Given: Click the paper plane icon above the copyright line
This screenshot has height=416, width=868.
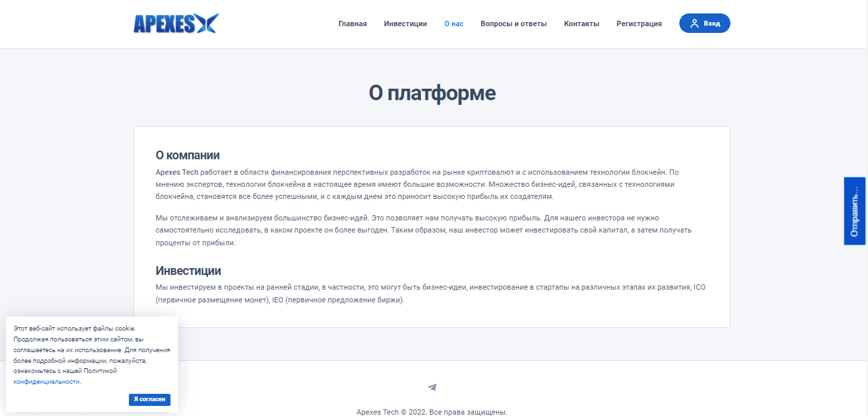Looking at the screenshot, I should tap(432, 387).
